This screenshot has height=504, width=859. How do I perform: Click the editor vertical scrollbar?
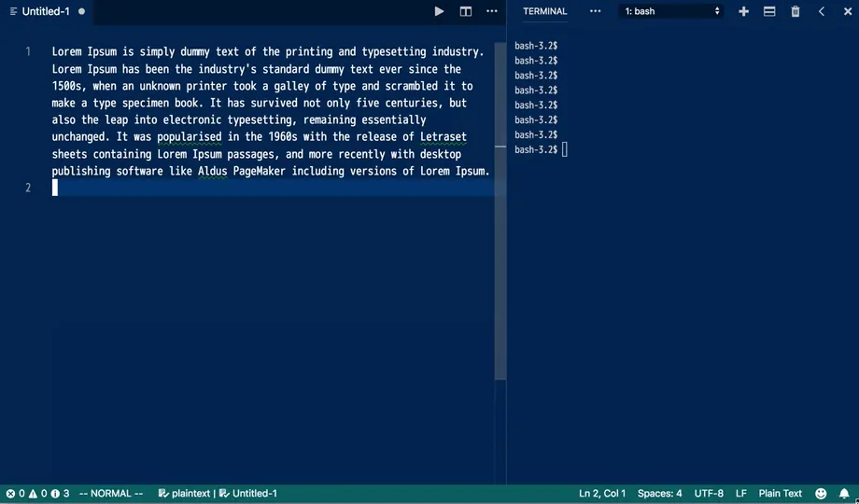pos(500,211)
